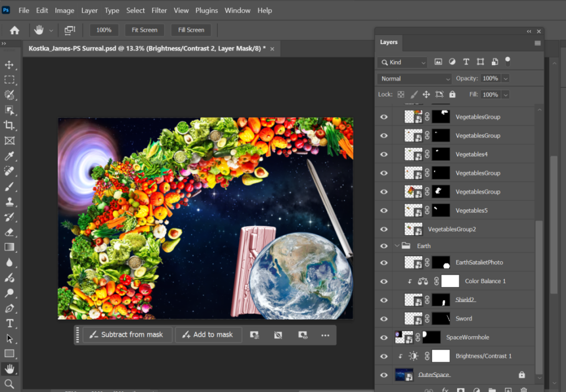Open the Filter menu
Screen dimensions: 566x392
tap(159, 10)
